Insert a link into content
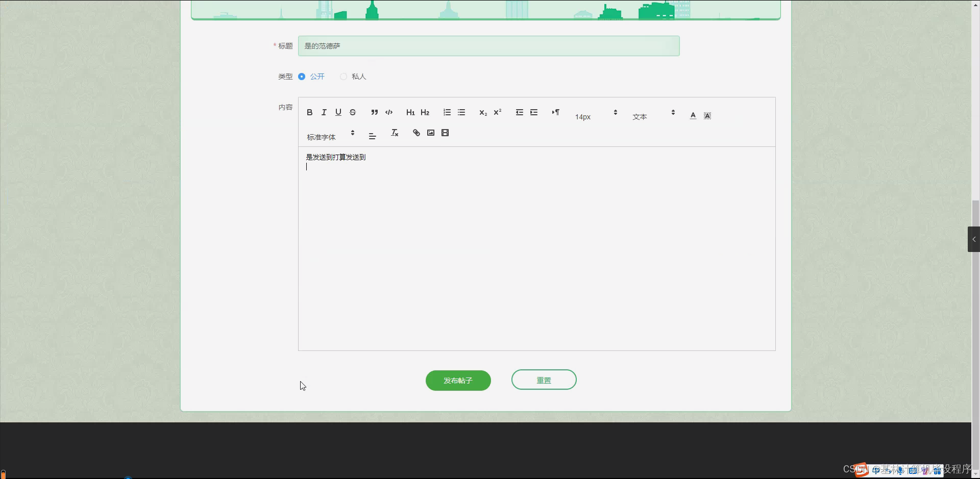The height and width of the screenshot is (479, 980). point(416,133)
